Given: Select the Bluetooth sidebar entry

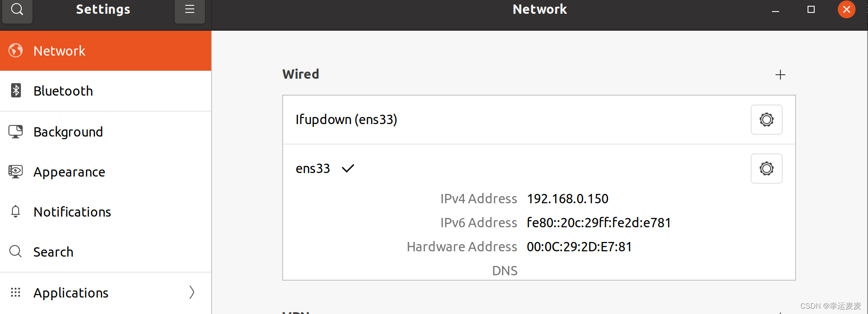Looking at the screenshot, I should pos(63,90).
